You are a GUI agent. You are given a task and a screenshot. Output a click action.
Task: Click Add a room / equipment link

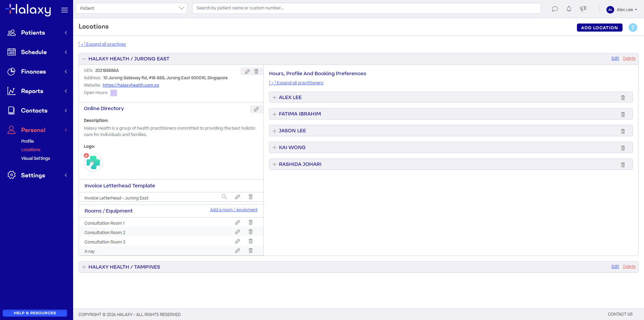(234, 210)
